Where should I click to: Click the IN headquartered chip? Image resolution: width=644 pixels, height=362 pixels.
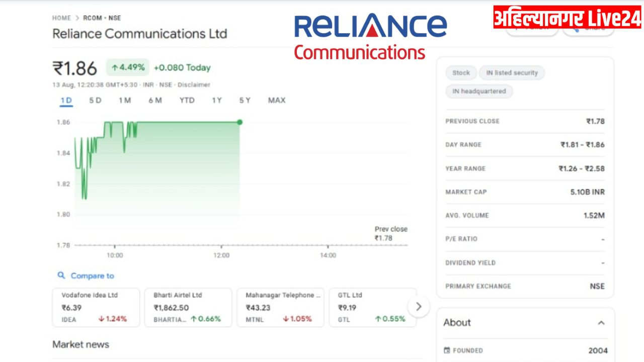[x=479, y=92]
